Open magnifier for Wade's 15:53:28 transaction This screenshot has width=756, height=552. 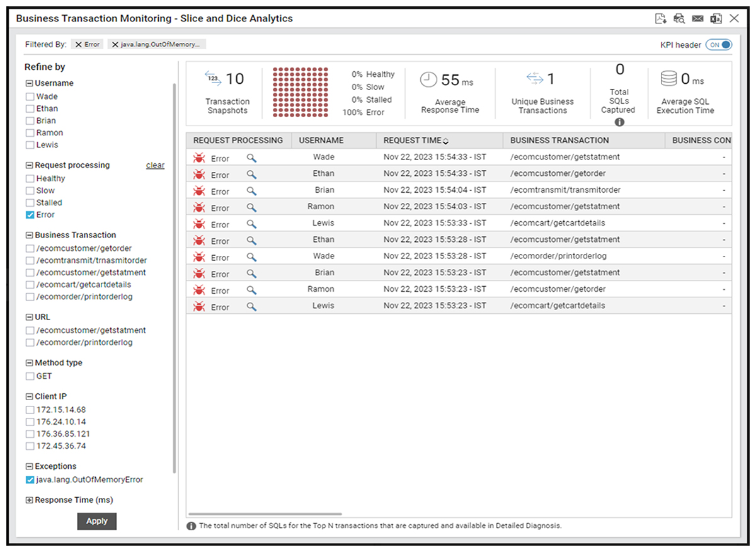click(251, 257)
